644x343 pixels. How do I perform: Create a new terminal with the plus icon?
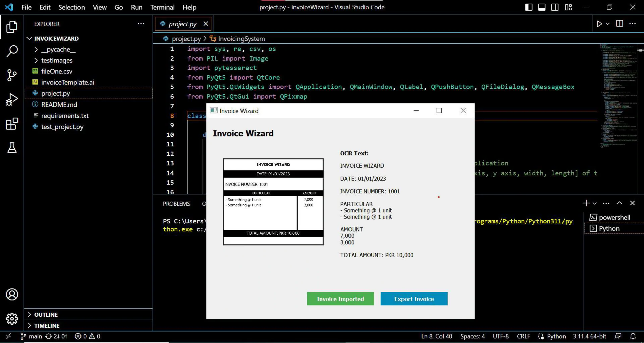point(586,203)
